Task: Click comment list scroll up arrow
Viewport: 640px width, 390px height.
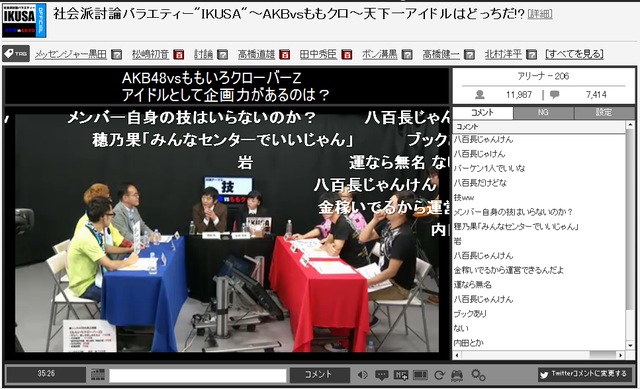Action: (x=630, y=126)
